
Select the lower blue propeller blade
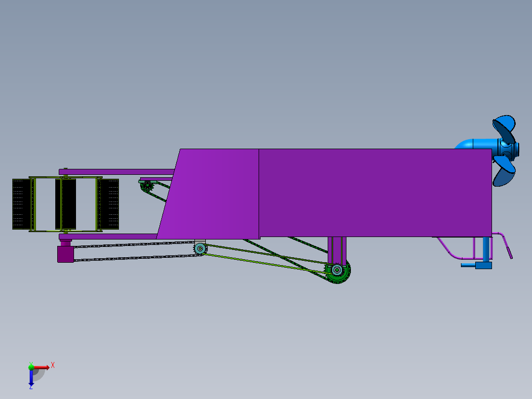tap(504, 171)
